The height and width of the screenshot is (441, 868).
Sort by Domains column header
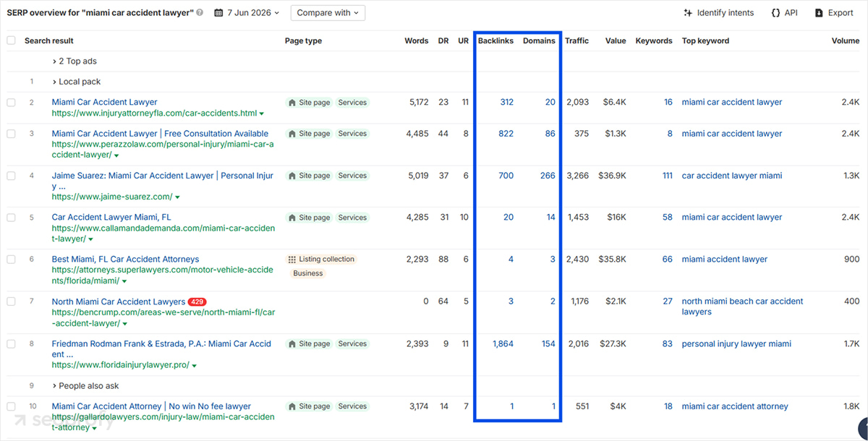tap(539, 40)
